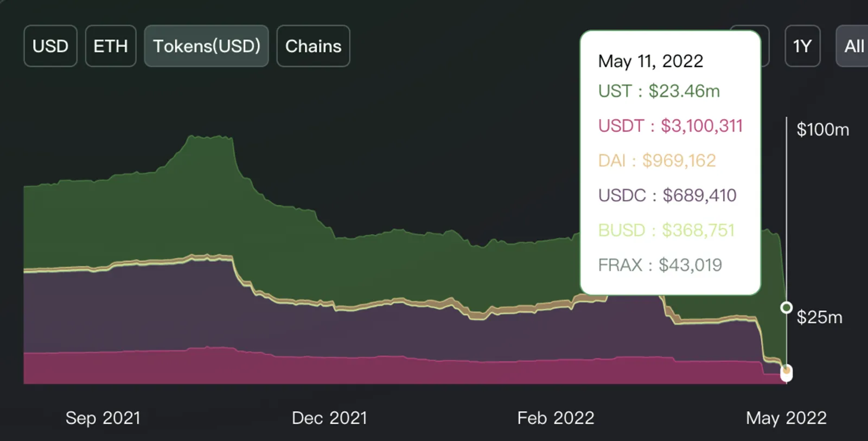Open the Chains breakdown view
The width and height of the screenshot is (868, 441).
pos(313,46)
